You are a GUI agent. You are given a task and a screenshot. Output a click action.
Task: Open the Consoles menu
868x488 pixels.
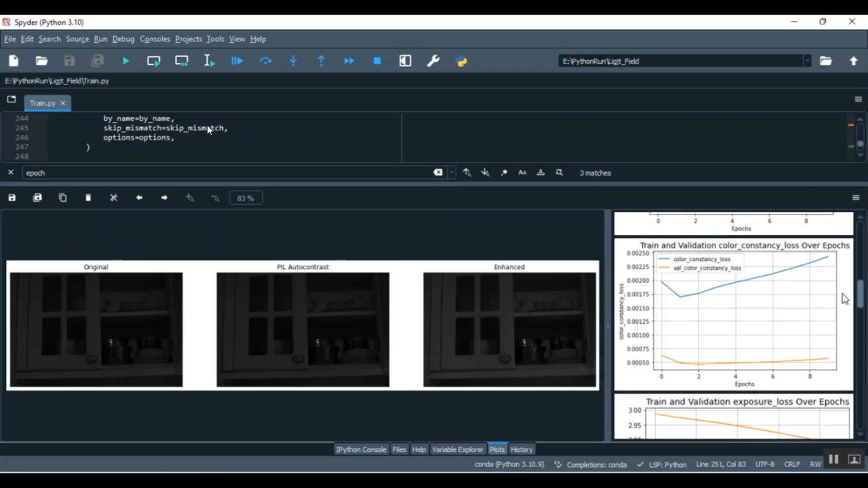tap(155, 39)
